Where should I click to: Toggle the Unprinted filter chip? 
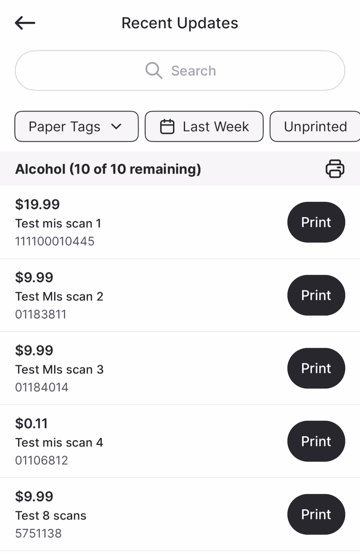[x=315, y=126]
